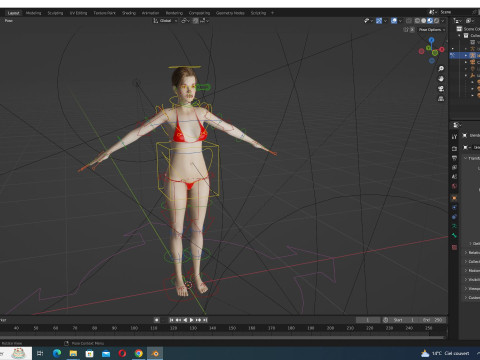Viewport: 480px width, 360px height.
Task: Switch to the Geometry Nodes workspace tab
Action: pyautogui.click(x=230, y=13)
